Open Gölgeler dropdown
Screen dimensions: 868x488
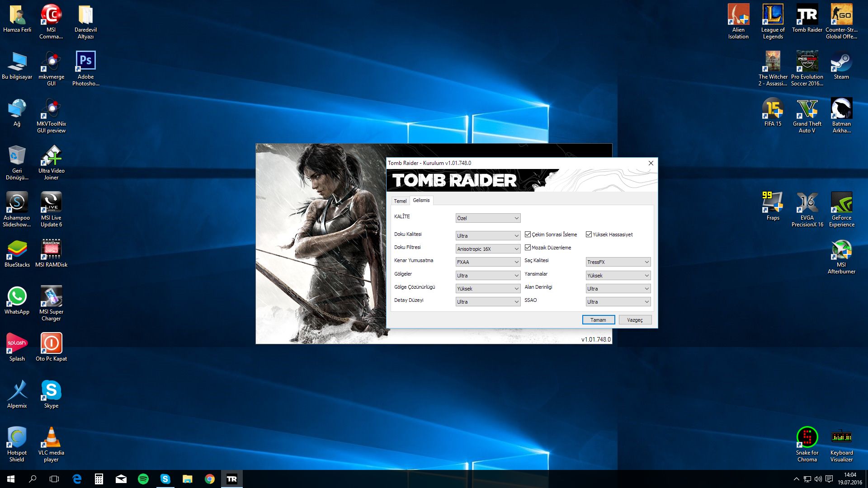[x=488, y=276]
